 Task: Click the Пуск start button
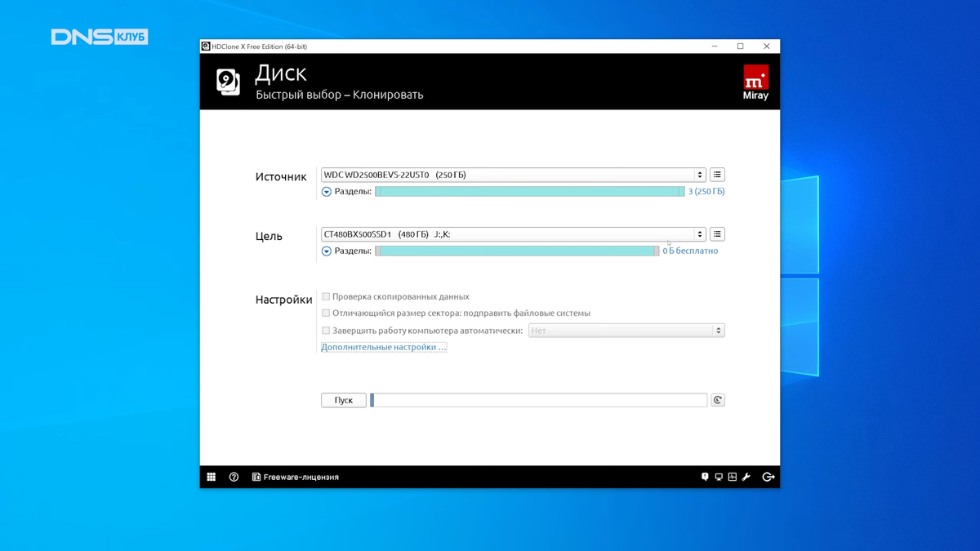(343, 400)
